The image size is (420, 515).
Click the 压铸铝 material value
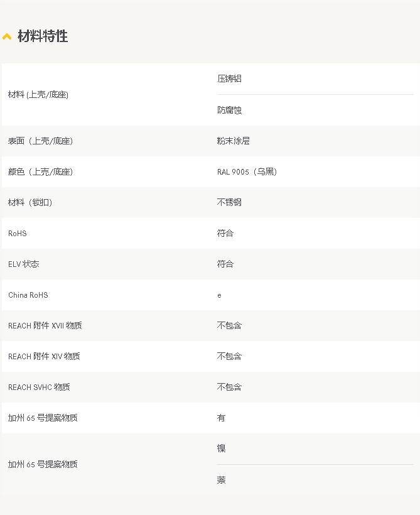coord(229,79)
